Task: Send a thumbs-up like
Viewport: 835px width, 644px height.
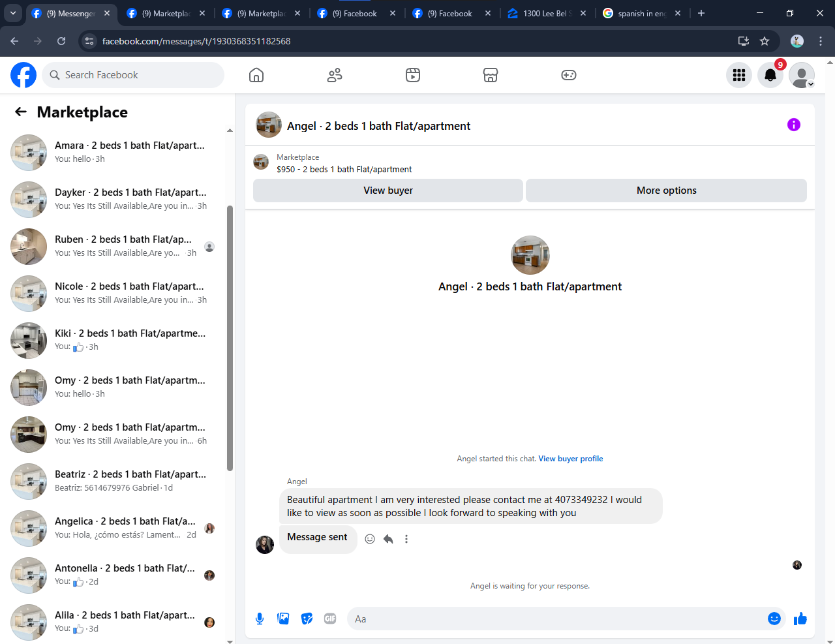Action: 800,619
